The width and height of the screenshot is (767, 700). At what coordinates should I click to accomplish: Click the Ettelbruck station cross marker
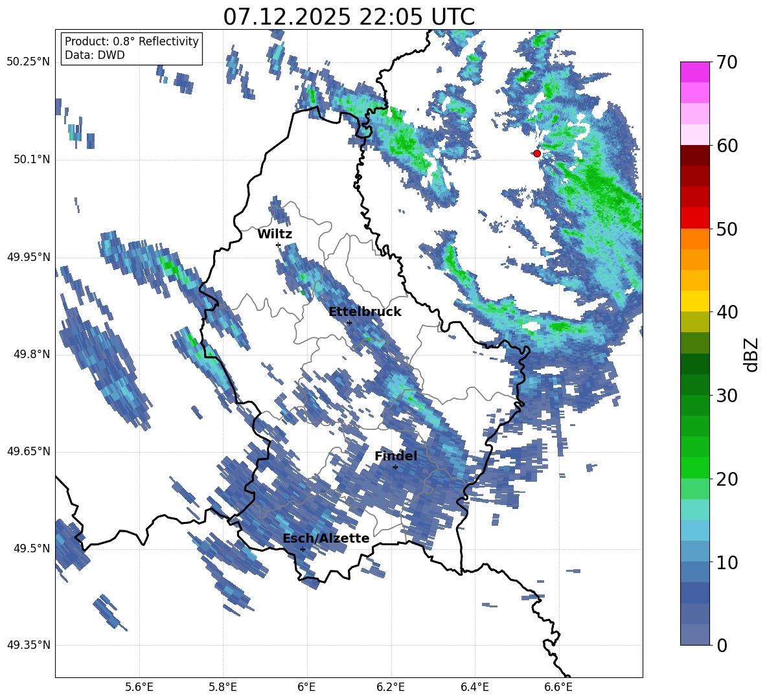coord(349,322)
